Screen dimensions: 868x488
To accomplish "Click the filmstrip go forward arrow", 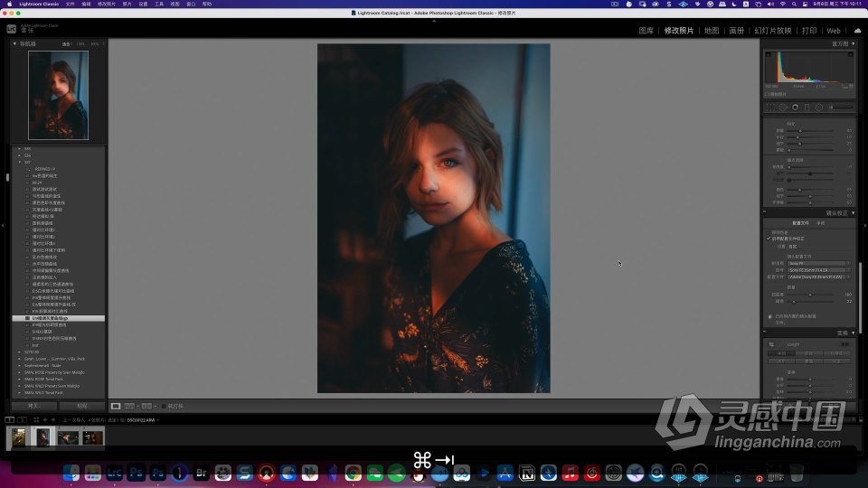I will coord(53,420).
